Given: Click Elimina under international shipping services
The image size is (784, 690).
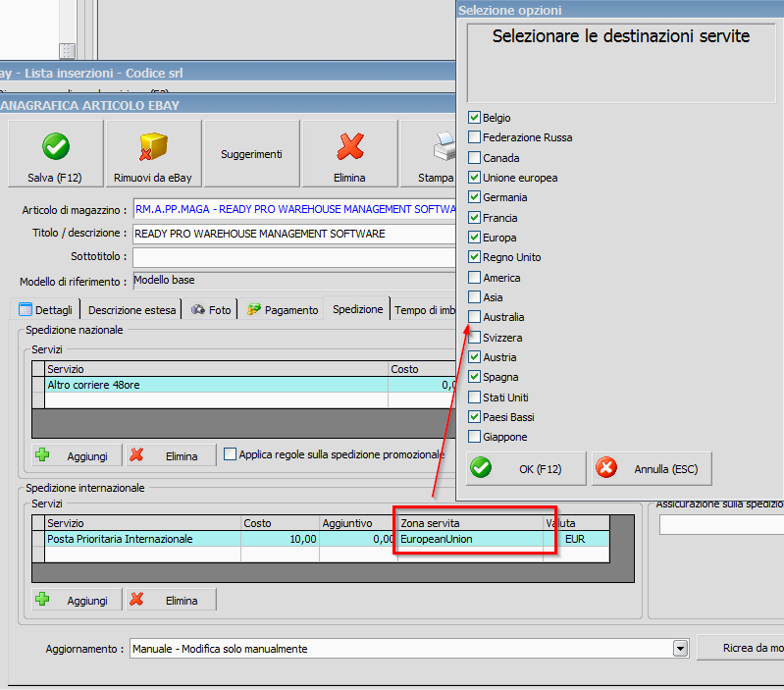Looking at the screenshot, I should tap(171, 600).
